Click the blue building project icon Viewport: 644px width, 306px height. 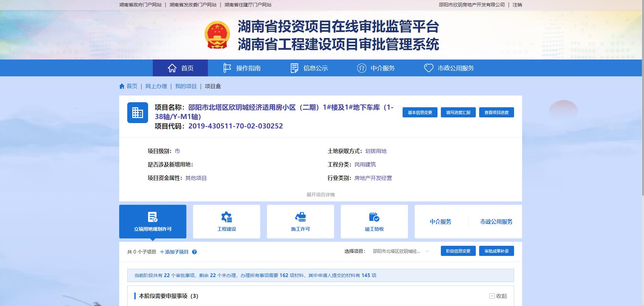click(x=138, y=113)
